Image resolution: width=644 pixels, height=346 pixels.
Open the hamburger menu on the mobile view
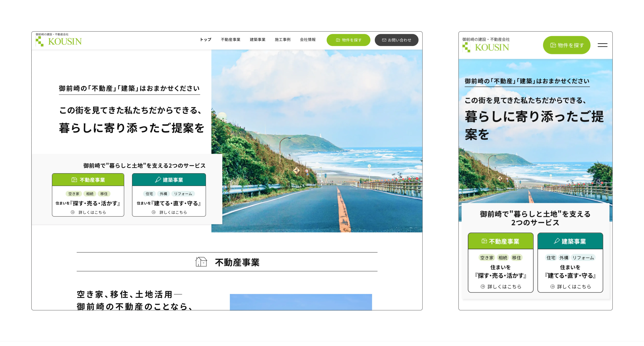(x=603, y=45)
